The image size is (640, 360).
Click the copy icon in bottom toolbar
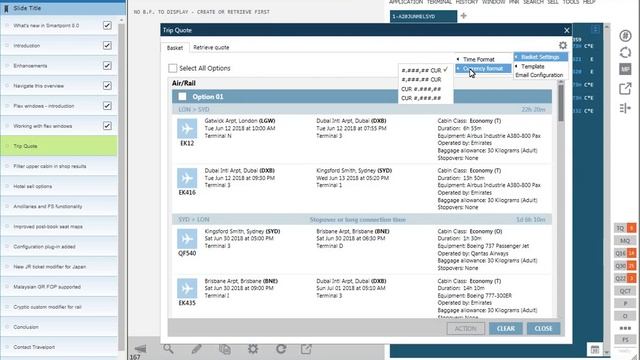click(224, 349)
